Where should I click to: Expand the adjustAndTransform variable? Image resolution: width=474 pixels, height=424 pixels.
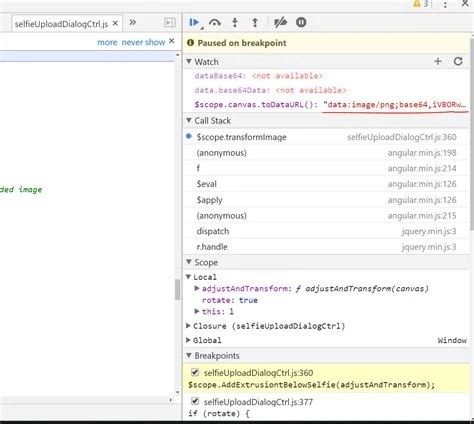click(197, 288)
